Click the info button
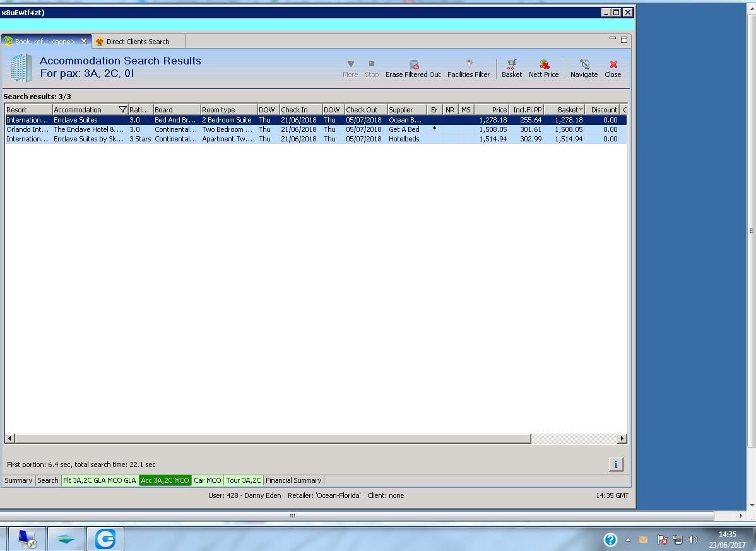 coord(616,465)
